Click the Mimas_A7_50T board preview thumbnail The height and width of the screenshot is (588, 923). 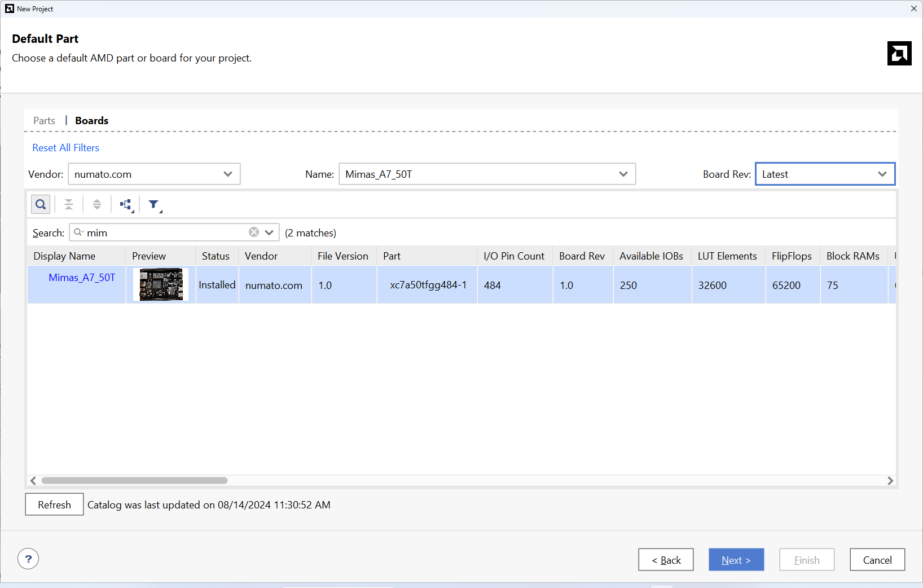pos(161,284)
